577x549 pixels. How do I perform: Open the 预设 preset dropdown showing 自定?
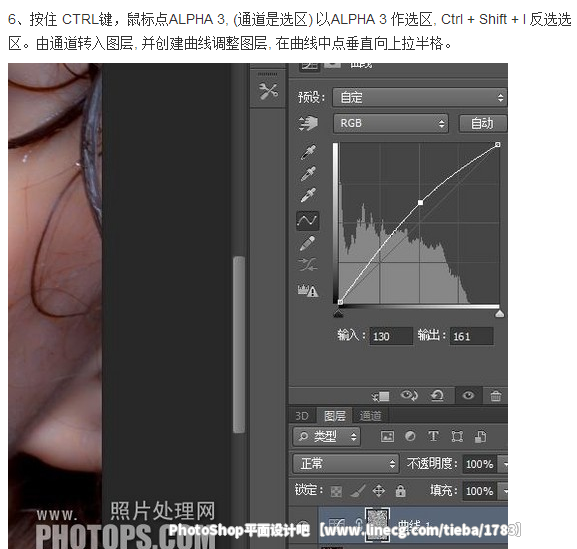tap(420, 98)
